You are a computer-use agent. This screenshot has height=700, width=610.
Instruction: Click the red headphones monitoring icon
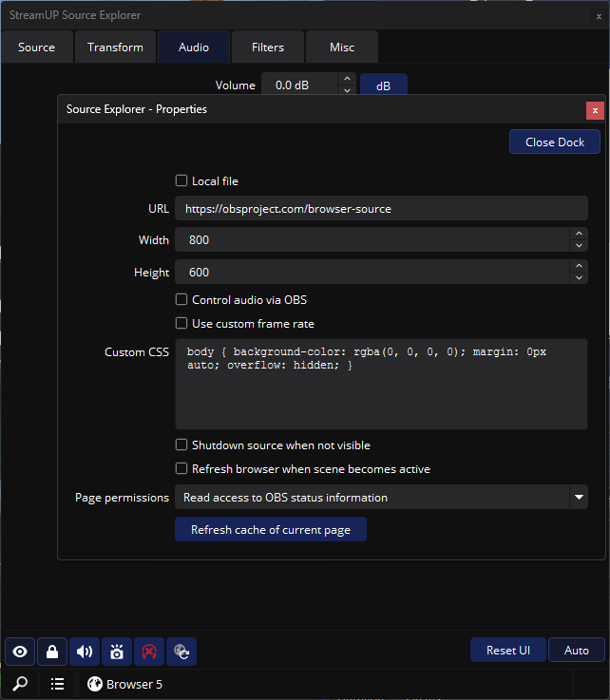pyautogui.click(x=149, y=652)
